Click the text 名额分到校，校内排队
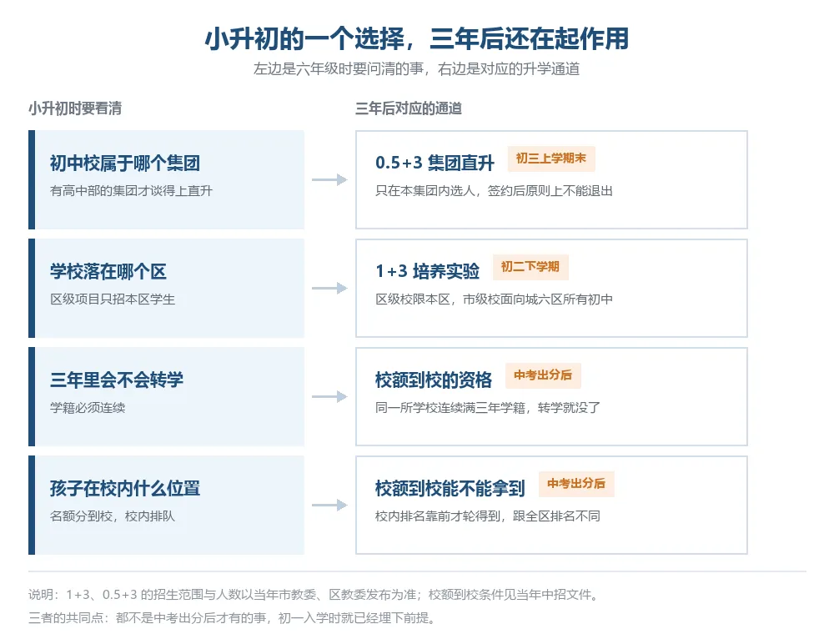 (x=113, y=516)
